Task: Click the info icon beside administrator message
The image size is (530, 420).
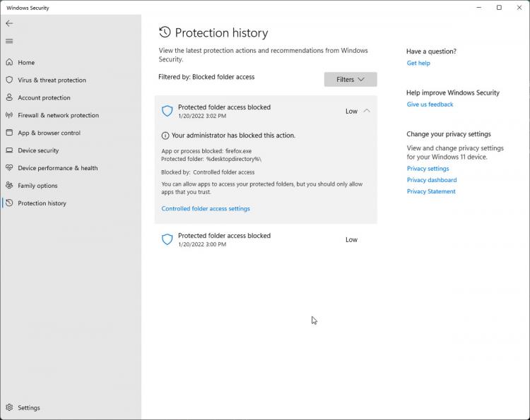Action: pyautogui.click(x=165, y=136)
